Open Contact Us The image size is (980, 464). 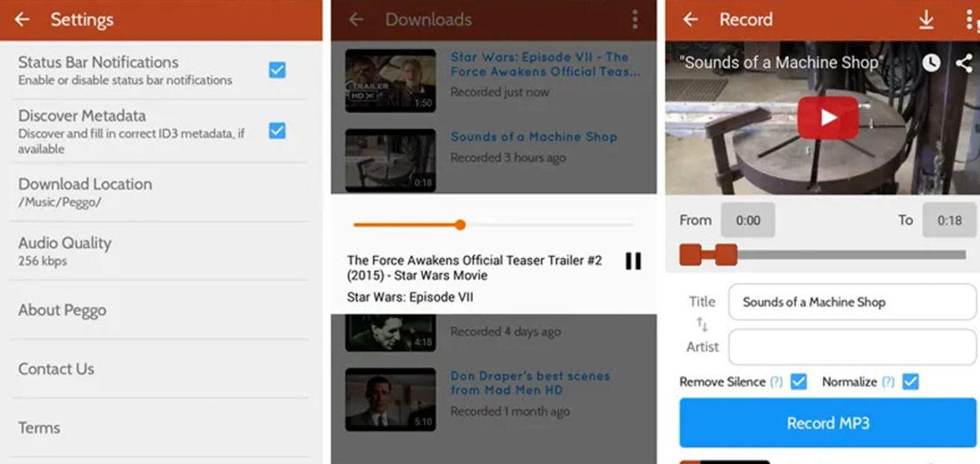pyautogui.click(x=160, y=368)
